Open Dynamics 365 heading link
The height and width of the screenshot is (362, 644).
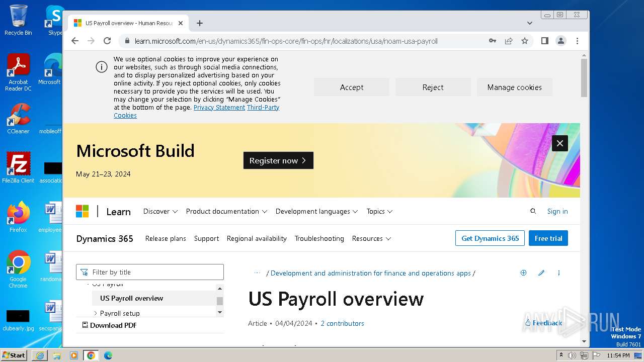105,239
